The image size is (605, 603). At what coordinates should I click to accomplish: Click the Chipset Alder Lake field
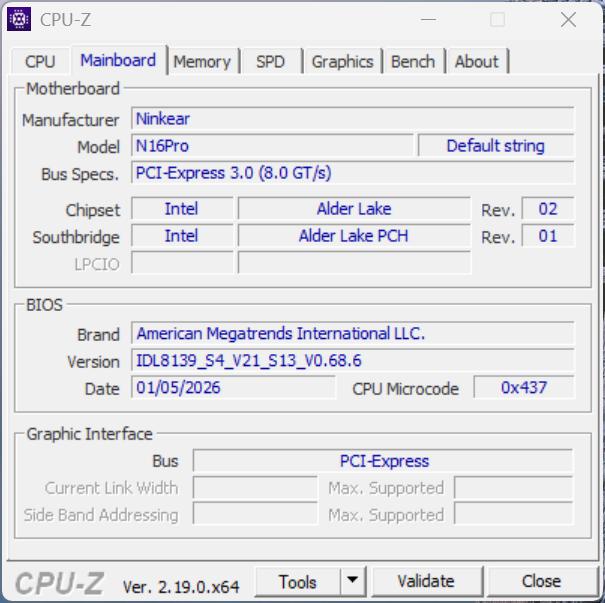coord(354,209)
